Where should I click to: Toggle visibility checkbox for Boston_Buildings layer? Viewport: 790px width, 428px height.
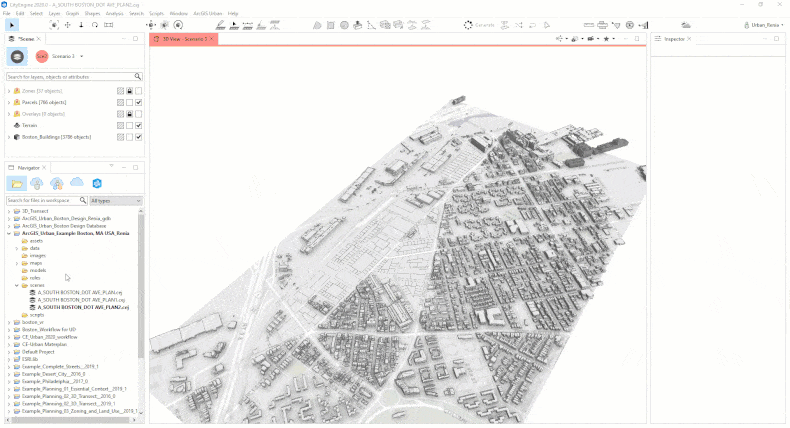[139, 137]
